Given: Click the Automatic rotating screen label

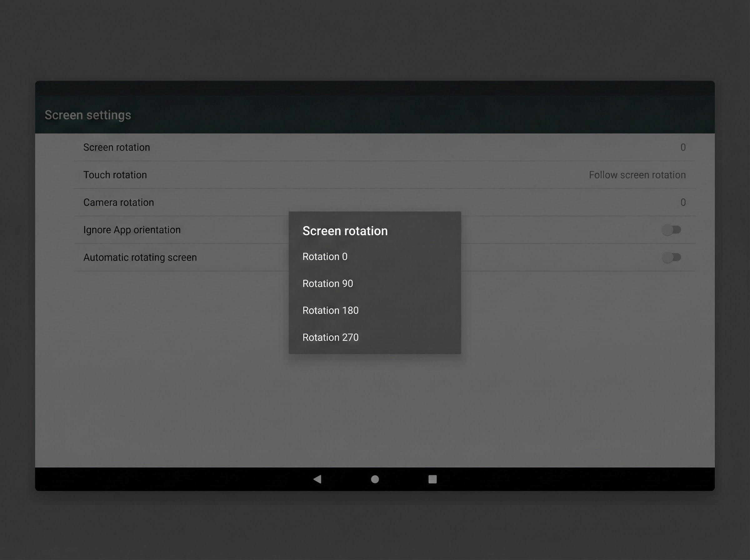Looking at the screenshot, I should pos(140,257).
